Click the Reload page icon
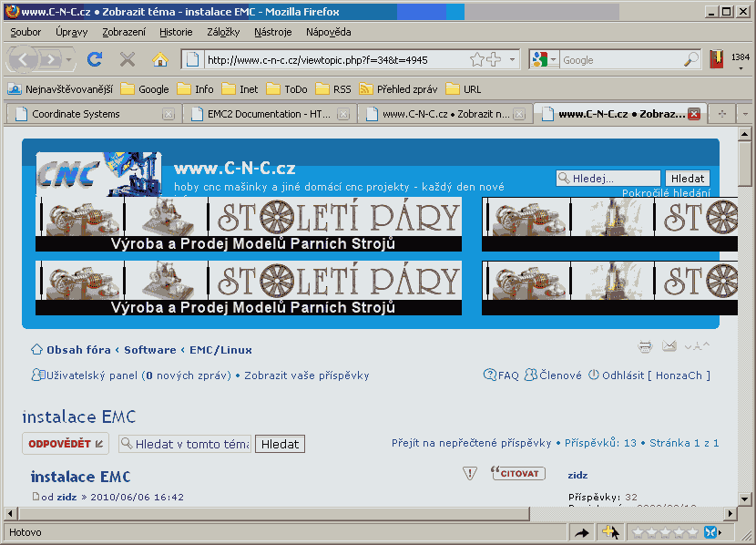Viewport: 756px width, 545px height. (94, 59)
